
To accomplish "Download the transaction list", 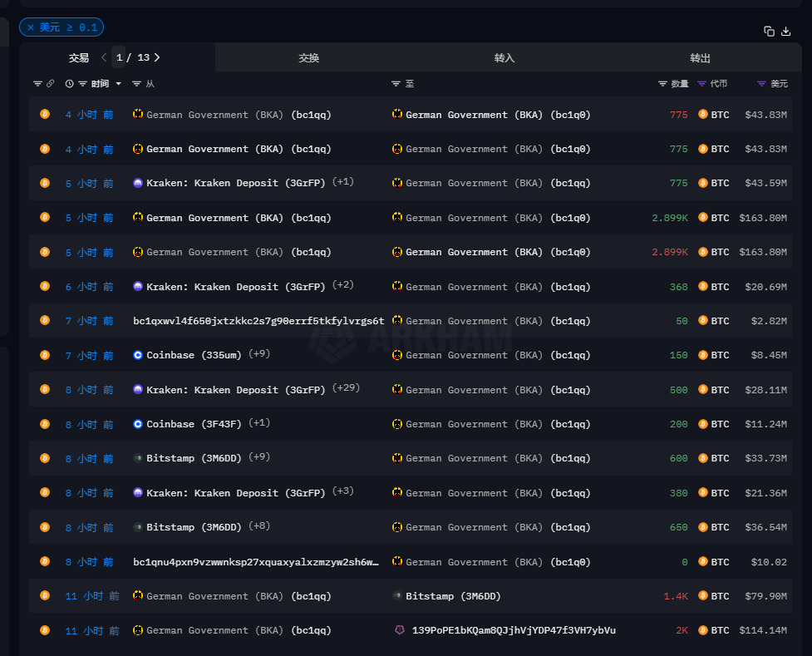I will [786, 31].
